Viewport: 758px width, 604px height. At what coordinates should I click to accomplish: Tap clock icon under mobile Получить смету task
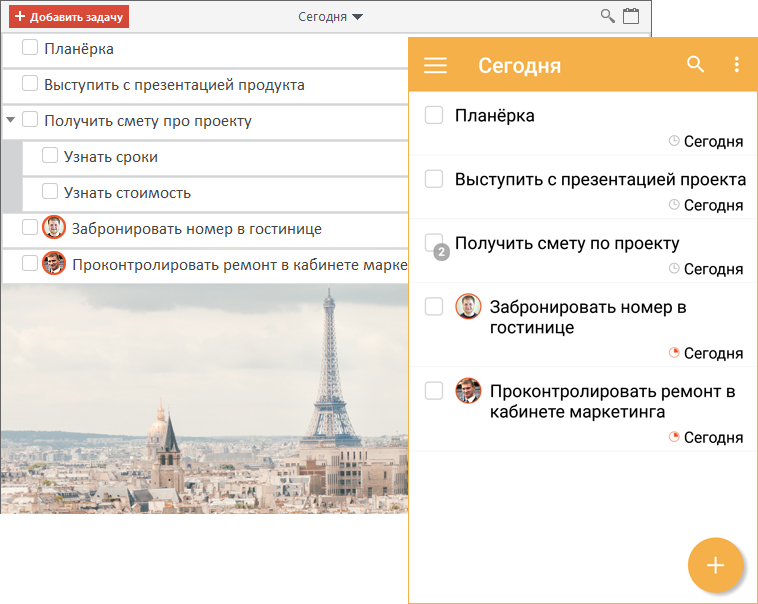click(674, 268)
